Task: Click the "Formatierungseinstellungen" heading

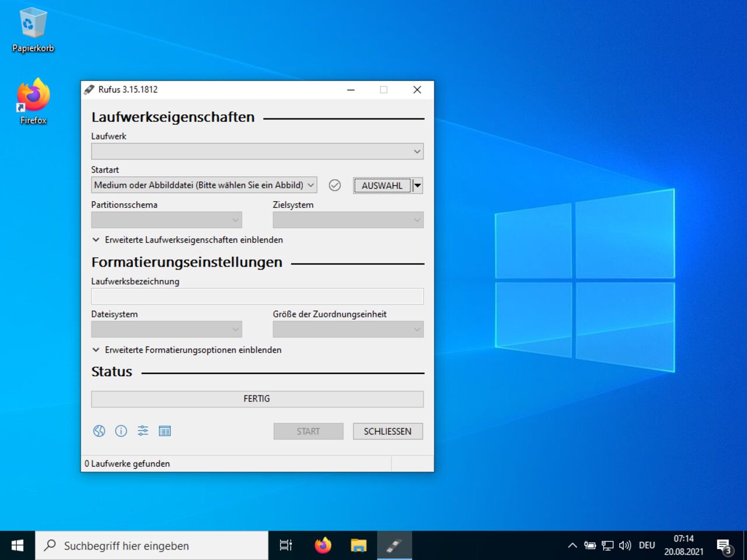Action: 187,262
